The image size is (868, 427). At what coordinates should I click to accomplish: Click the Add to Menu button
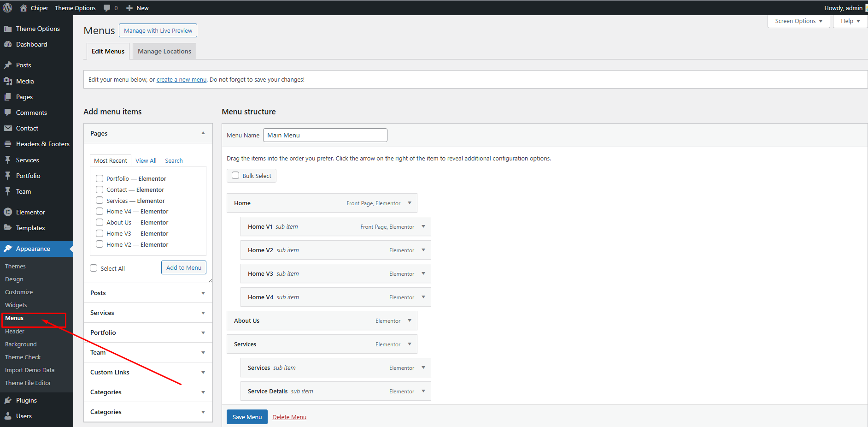click(x=183, y=267)
